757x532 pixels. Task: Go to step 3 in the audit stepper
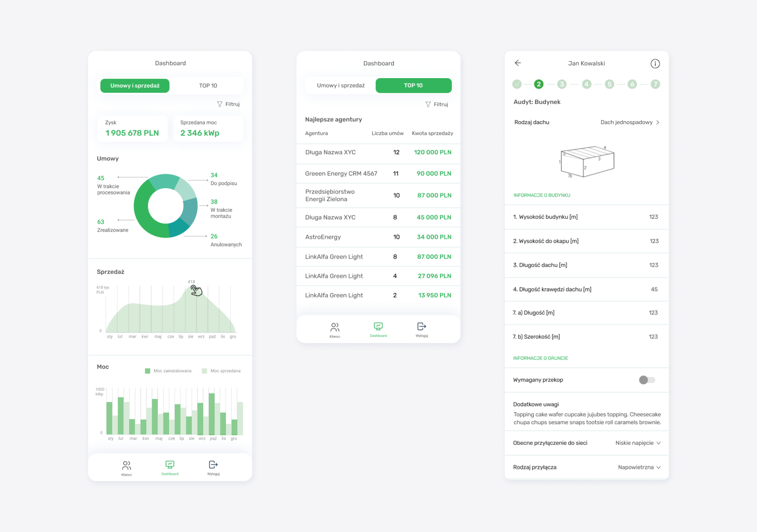click(562, 85)
